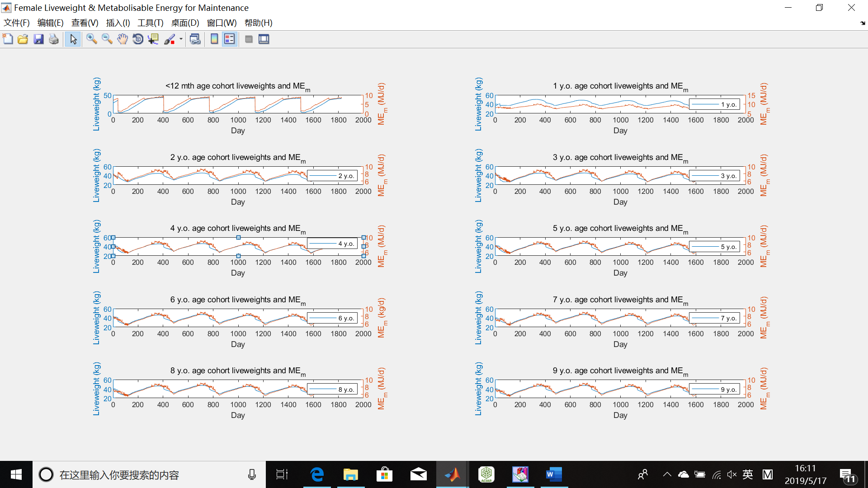Click the Windows taskbar search box
This screenshot has width=868, height=488.
(x=136, y=474)
